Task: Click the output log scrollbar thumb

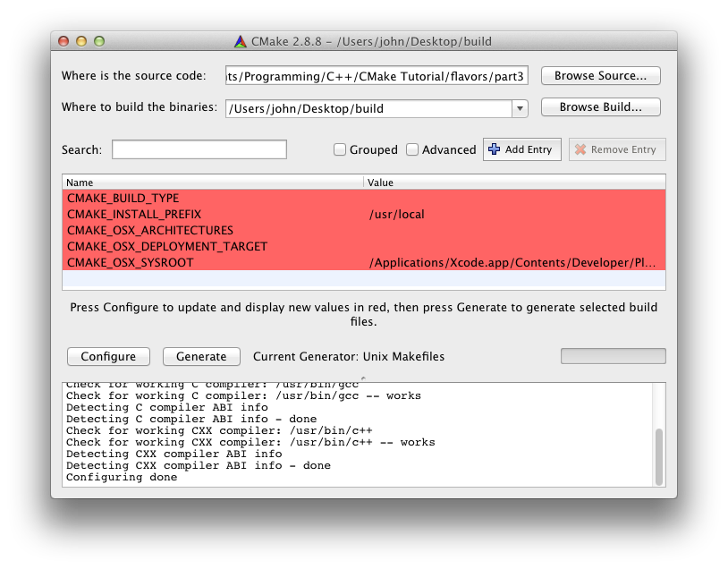Action: pyautogui.click(x=658, y=457)
